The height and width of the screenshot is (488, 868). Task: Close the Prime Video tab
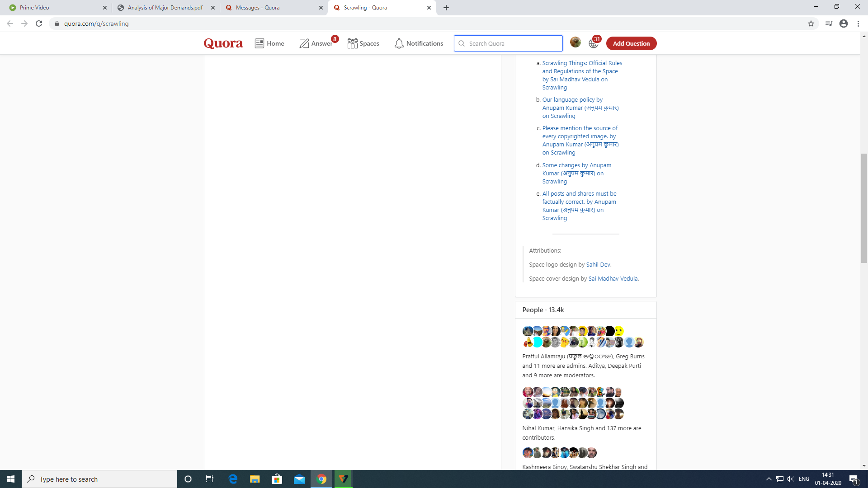click(105, 8)
